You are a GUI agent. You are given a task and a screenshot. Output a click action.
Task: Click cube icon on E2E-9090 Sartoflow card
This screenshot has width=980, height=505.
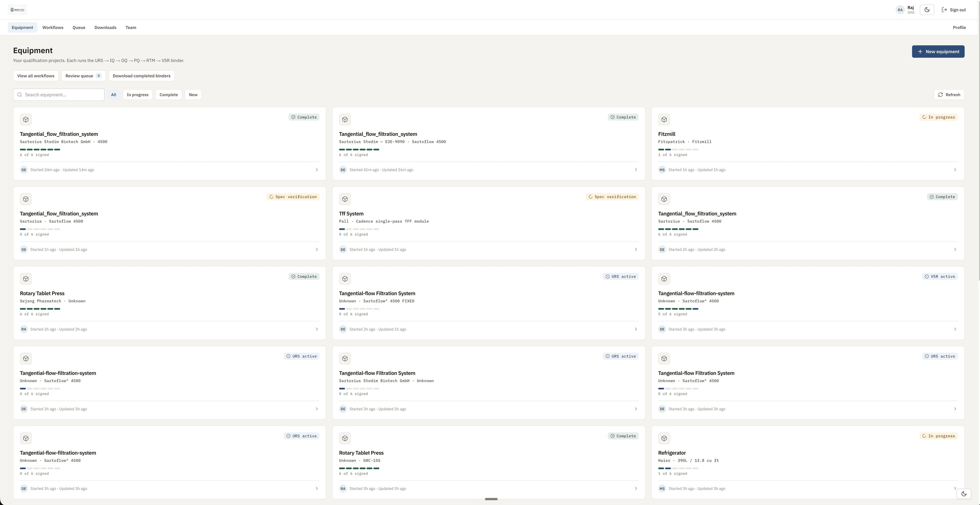345,119
